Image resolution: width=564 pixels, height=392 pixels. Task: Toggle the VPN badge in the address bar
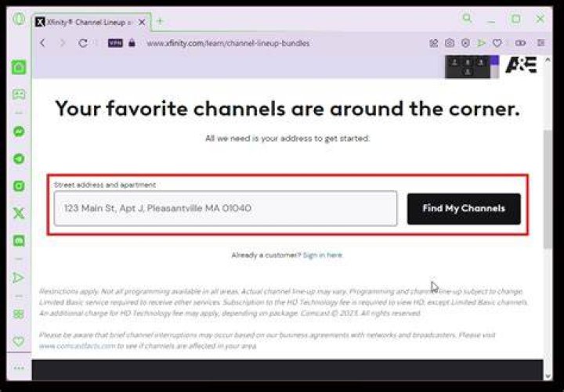click(115, 43)
